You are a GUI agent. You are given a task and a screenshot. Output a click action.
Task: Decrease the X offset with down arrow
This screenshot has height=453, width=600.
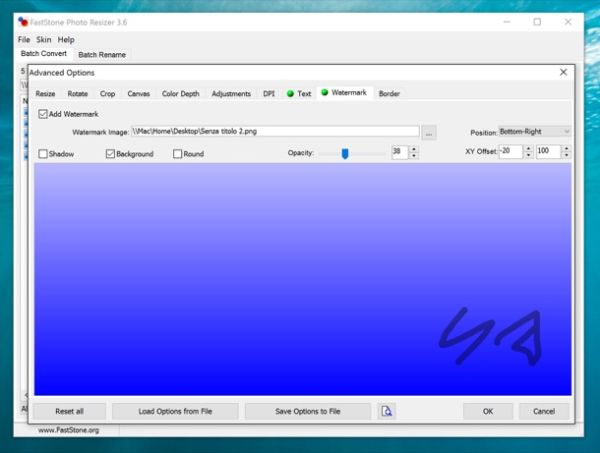[x=528, y=155]
